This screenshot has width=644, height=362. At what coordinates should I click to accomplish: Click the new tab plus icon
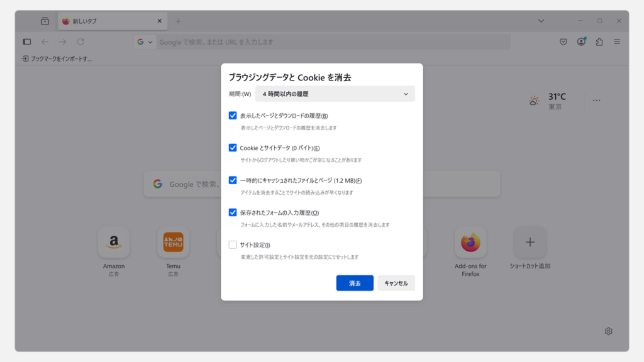(178, 21)
